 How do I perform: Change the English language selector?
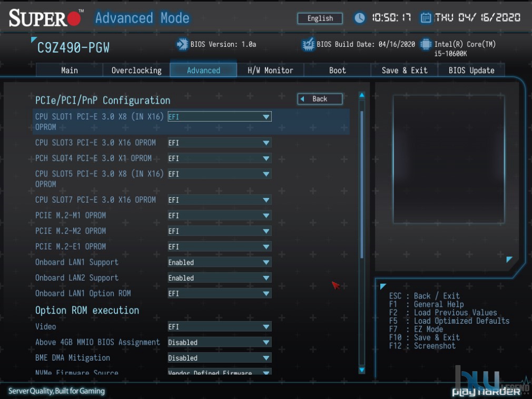pos(320,18)
